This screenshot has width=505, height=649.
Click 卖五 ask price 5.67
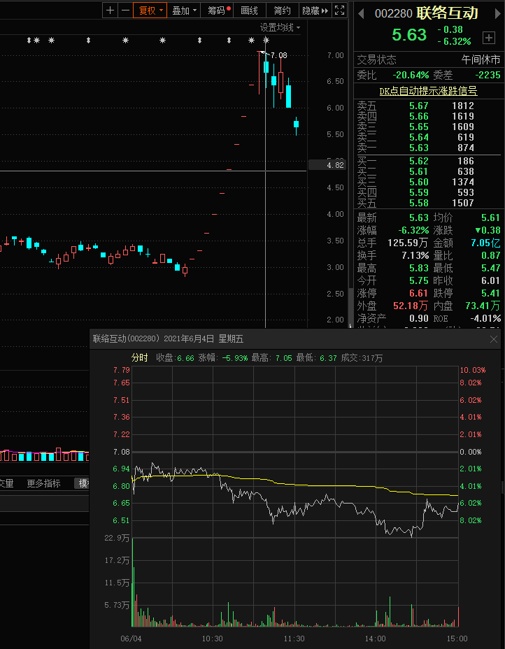(x=418, y=106)
